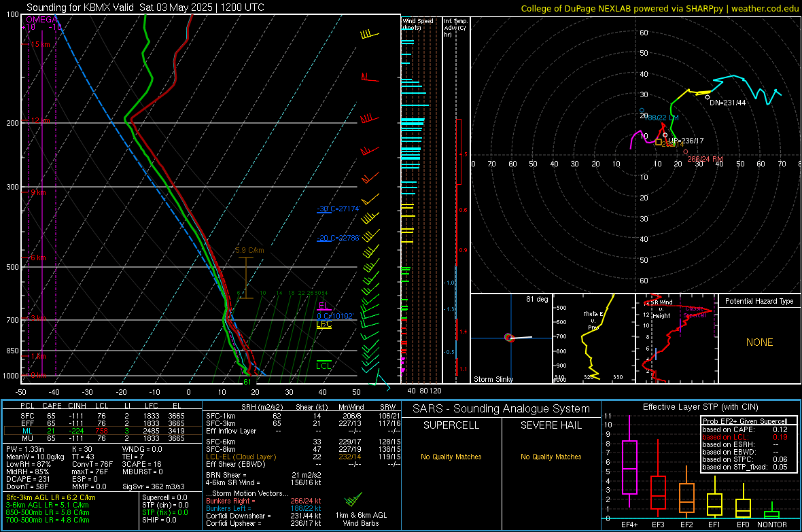802x532 pixels.
Task: Click the Bunkers Left storm motion row
Action: (x=264, y=508)
